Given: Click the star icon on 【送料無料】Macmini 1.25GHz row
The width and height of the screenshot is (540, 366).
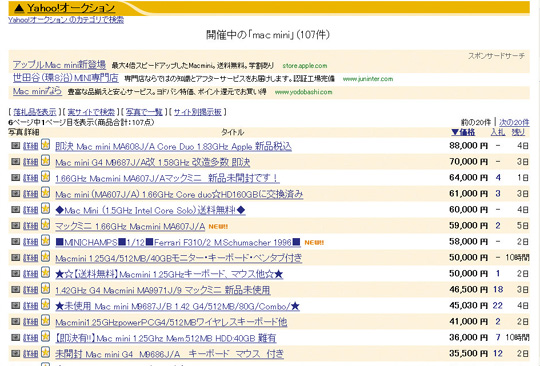Looking at the screenshot, I should tap(45, 272).
